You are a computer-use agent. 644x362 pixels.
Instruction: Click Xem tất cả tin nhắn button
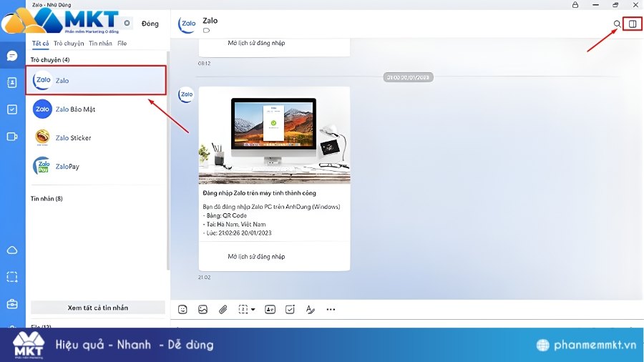coord(98,308)
